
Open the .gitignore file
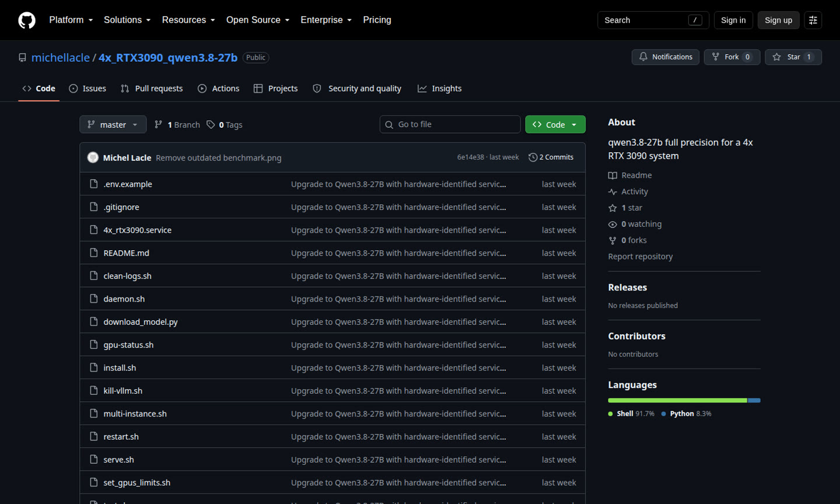click(x=121, y=207)
